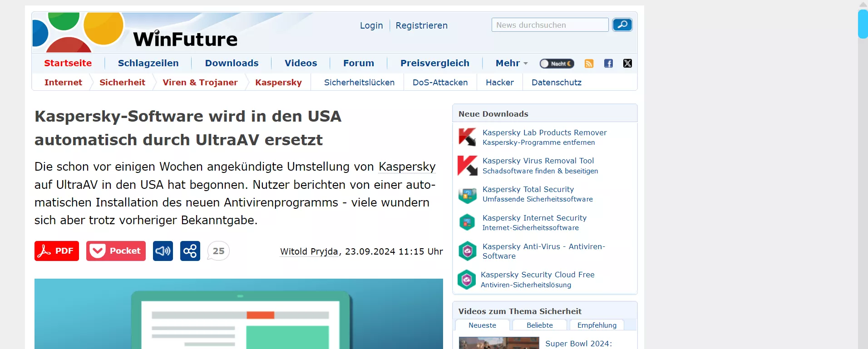
Task: Click the Videos zum Thema Sicherheit heading
Action: (x=520, y=311)
